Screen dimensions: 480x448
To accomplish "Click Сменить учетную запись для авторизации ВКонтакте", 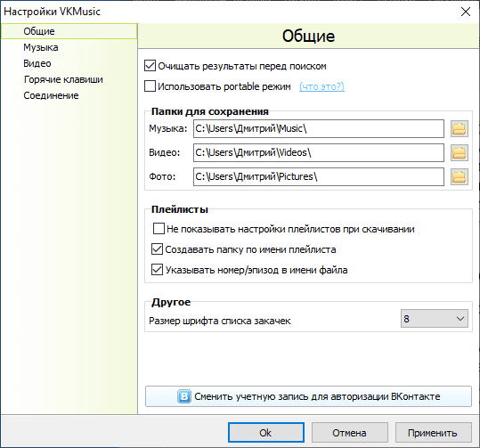I will click(308, 396).
